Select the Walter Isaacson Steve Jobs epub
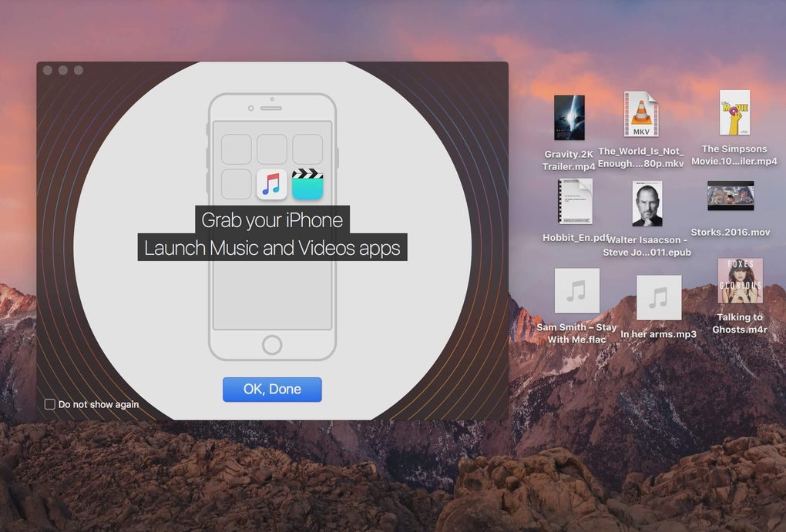This screenshot has height=532, width=786. tap(647, 204)
